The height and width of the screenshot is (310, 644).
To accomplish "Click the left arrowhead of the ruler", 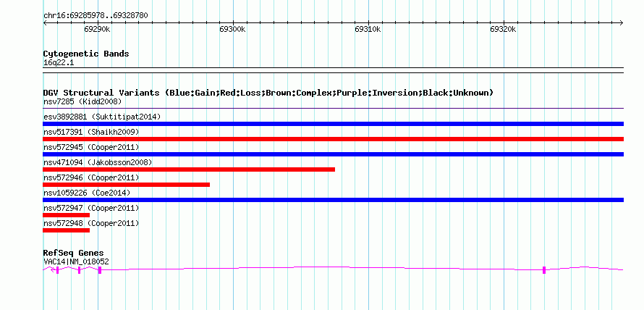I will point(45,22).
